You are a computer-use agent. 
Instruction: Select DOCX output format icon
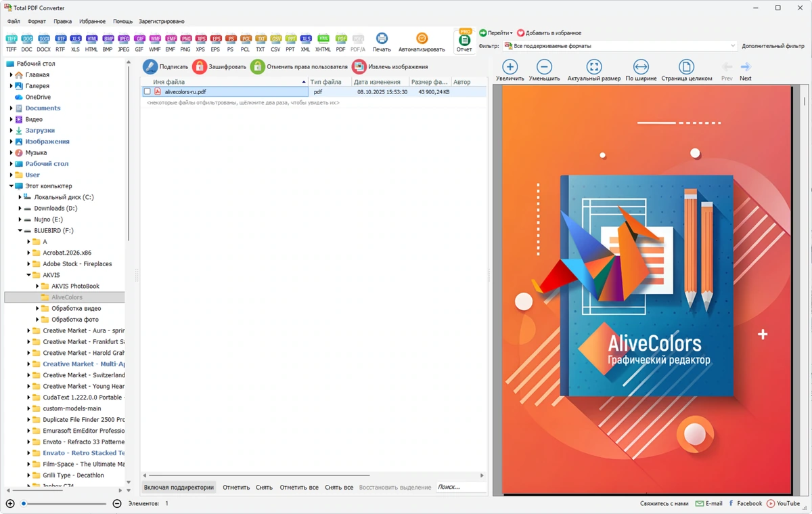[x=44, y=43]
